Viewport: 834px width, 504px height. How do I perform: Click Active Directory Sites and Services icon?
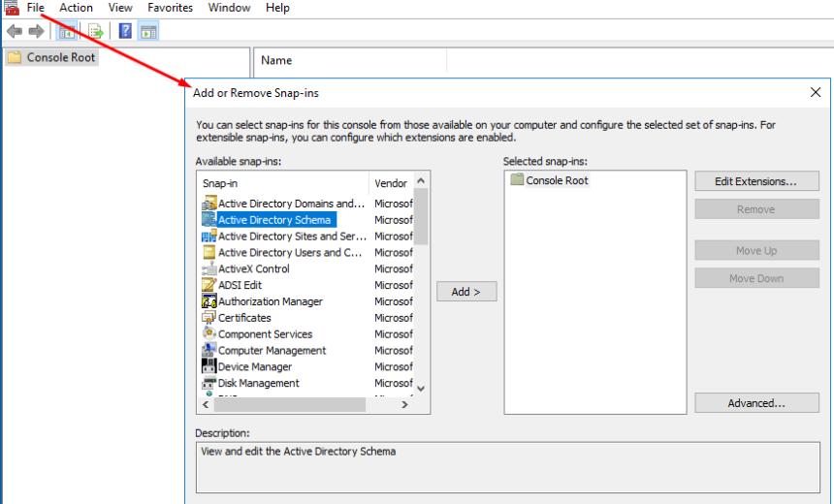(209, 236)
